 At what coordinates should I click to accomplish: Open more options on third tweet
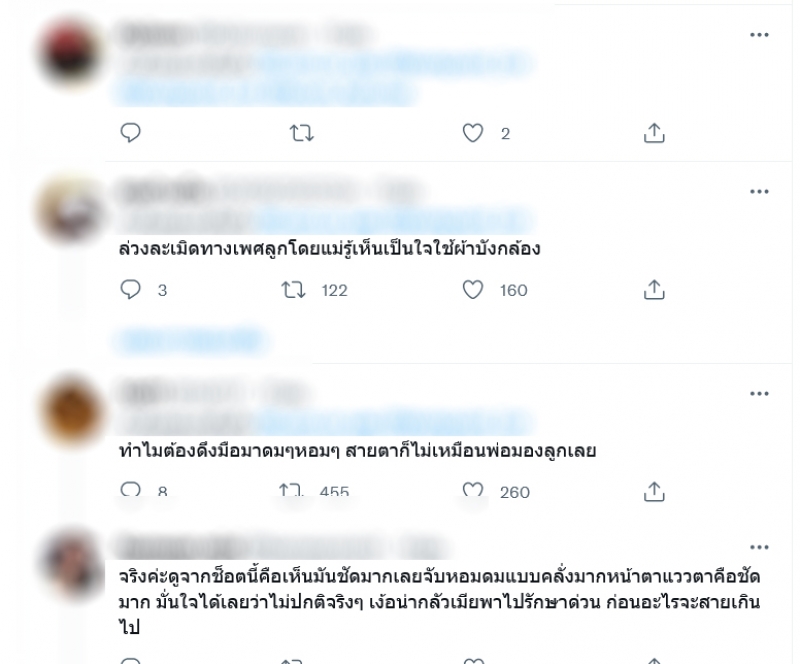[759, 394]
